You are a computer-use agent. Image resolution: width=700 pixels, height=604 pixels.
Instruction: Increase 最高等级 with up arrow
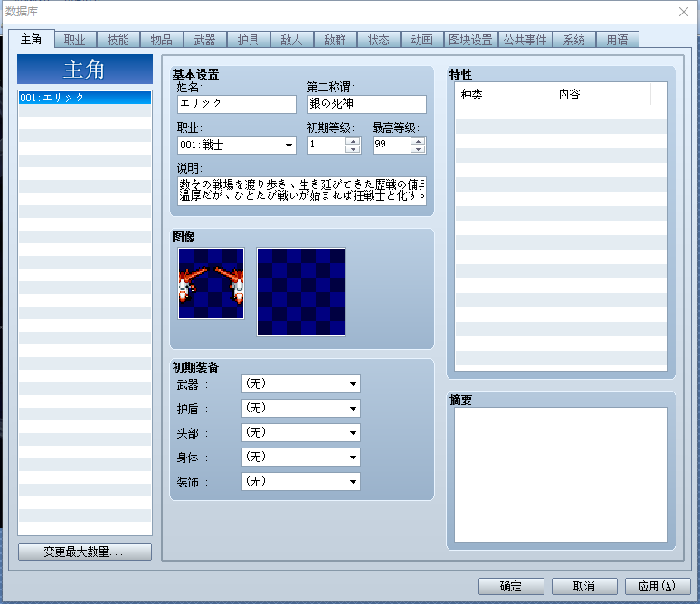[x=418, y=141]
